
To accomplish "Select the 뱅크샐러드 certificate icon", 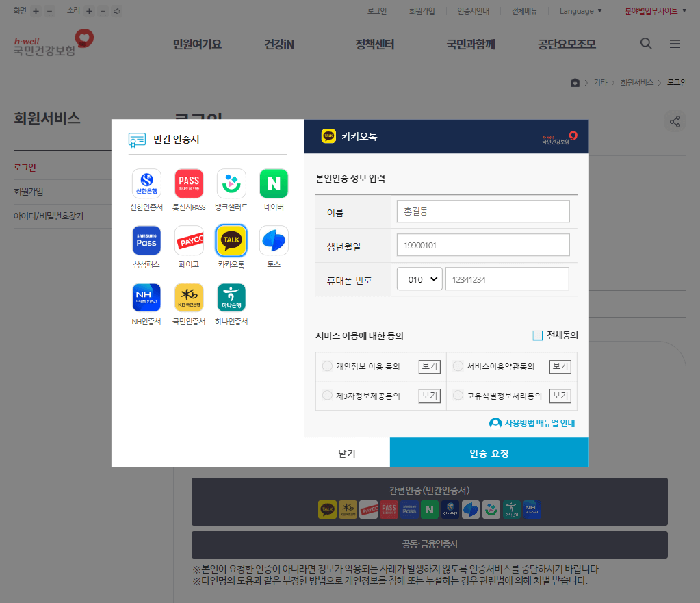I will (x=231, y=183).
